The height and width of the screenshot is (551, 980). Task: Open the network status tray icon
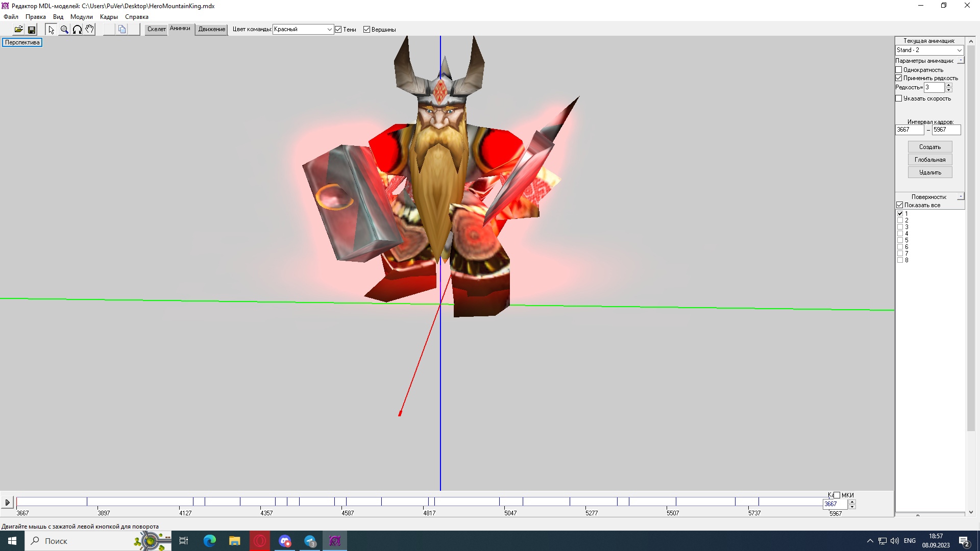(883, 541)
